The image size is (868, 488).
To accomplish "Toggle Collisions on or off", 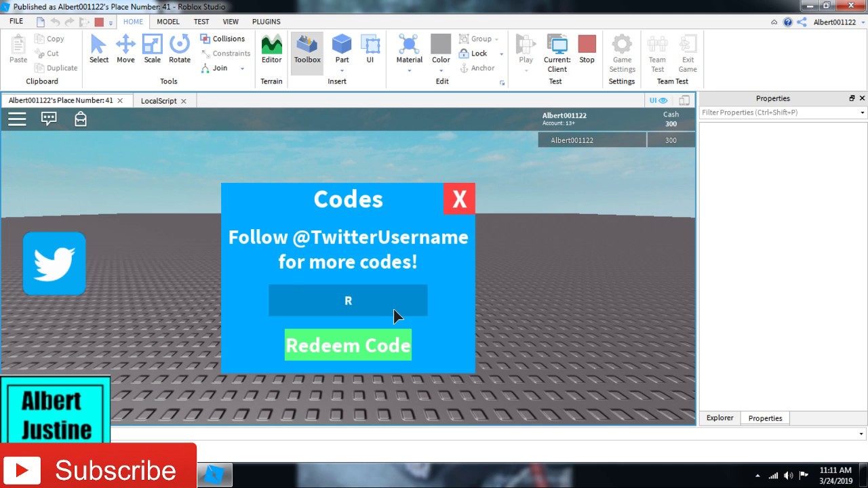I will coord(222,39).
